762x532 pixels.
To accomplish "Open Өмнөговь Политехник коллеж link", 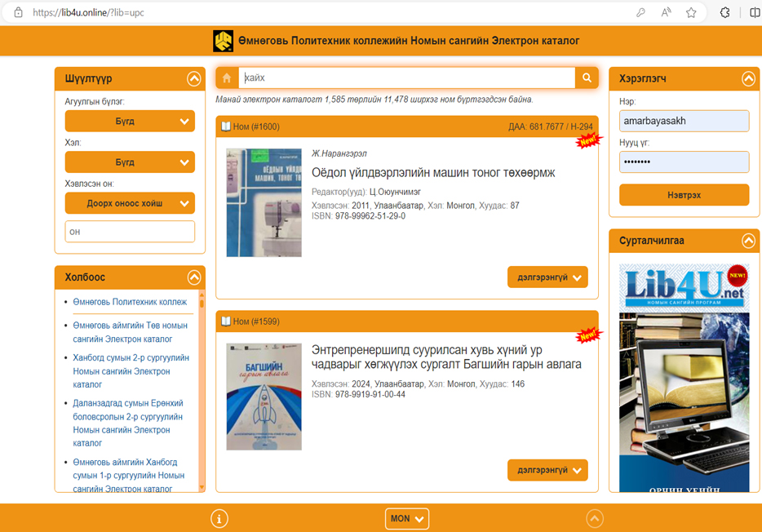I will (x=130, y=302).
